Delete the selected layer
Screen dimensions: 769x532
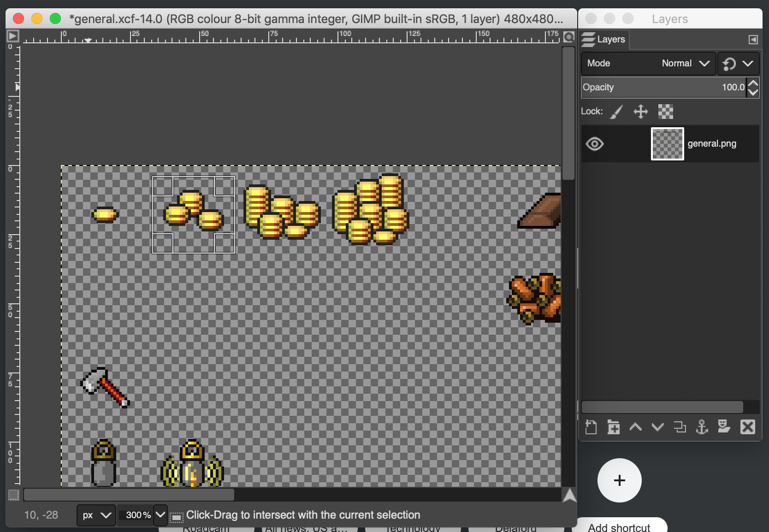coord(747,427)
